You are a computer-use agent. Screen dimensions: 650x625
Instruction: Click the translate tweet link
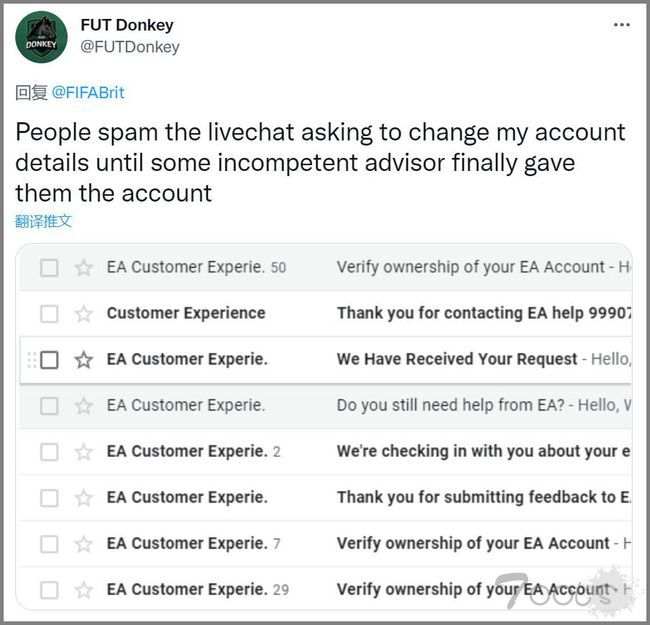[44, 221]
